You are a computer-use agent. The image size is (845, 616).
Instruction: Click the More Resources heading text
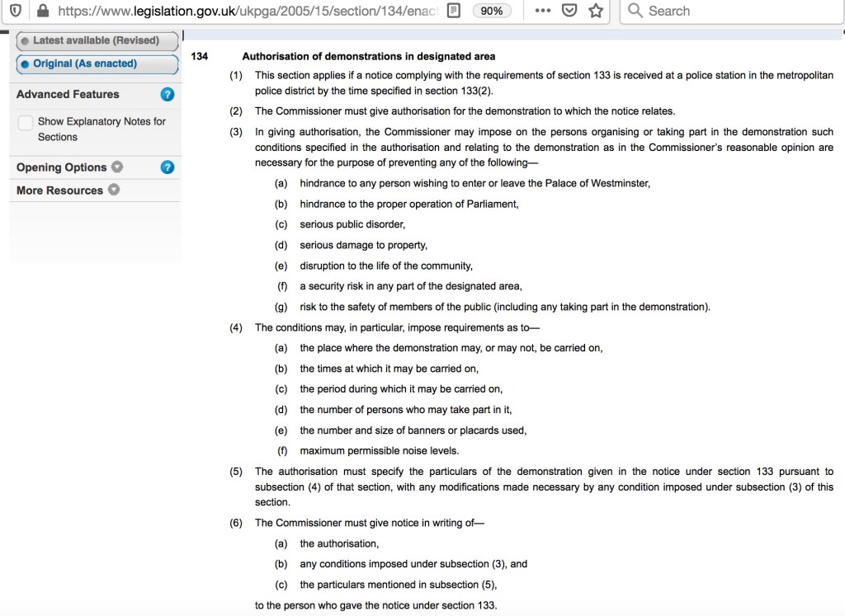pos(59,190)
